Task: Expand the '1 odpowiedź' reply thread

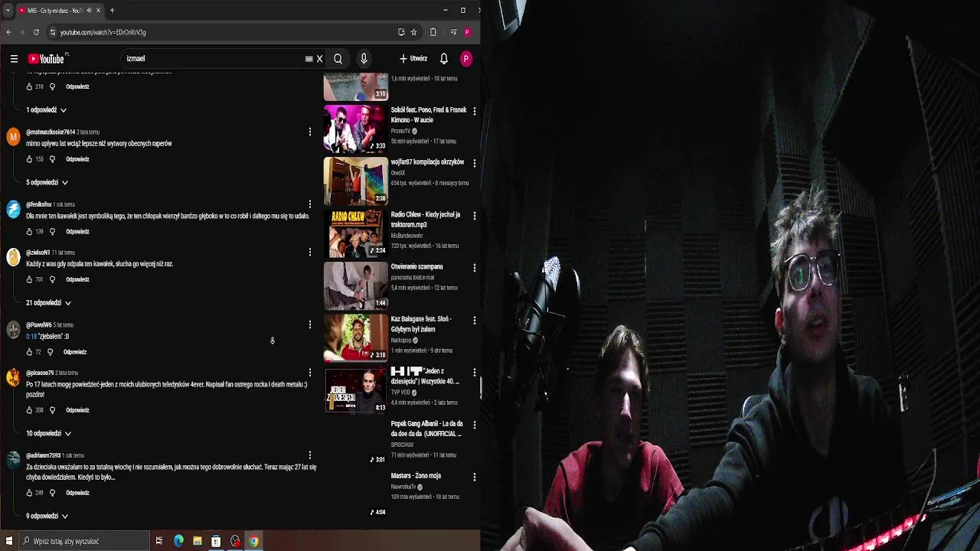Action: pos(46,110)
